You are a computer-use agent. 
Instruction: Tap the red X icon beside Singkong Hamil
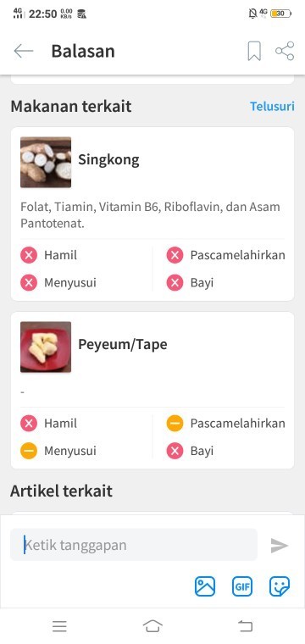(x=29, y=255)
